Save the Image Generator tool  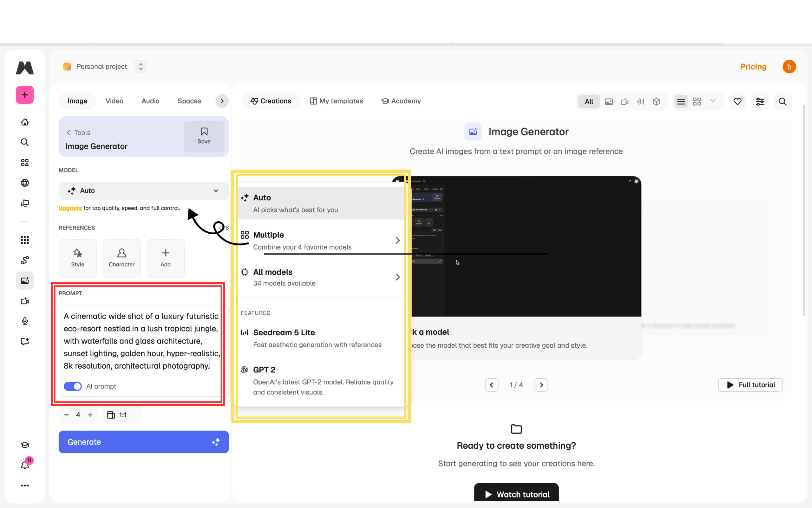tap(204, 137)
